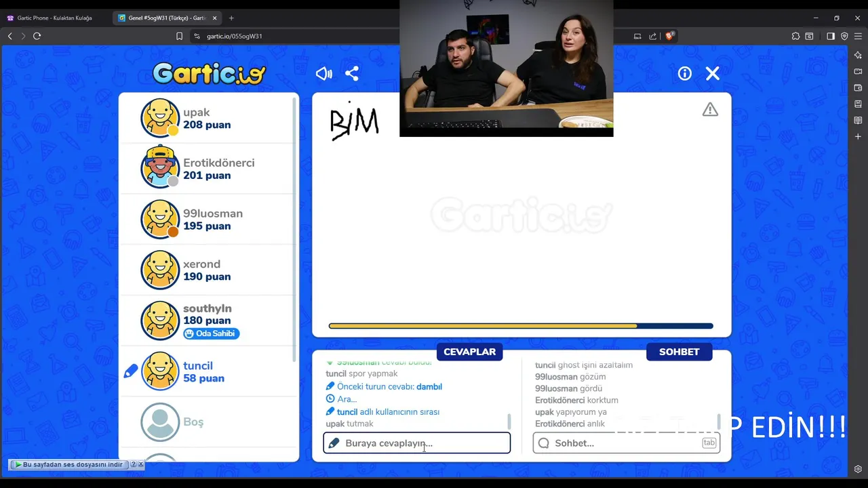Add a sidebar item with plus icon
Screen dimensions: 868x488
(858, 136)
